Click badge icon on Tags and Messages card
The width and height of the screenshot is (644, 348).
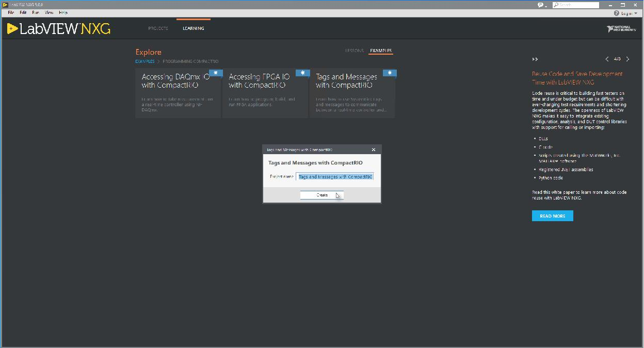[390, 73]
